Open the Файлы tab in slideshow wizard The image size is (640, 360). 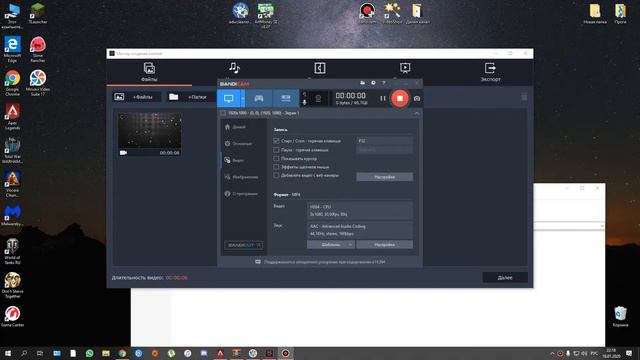click(149, 72)
